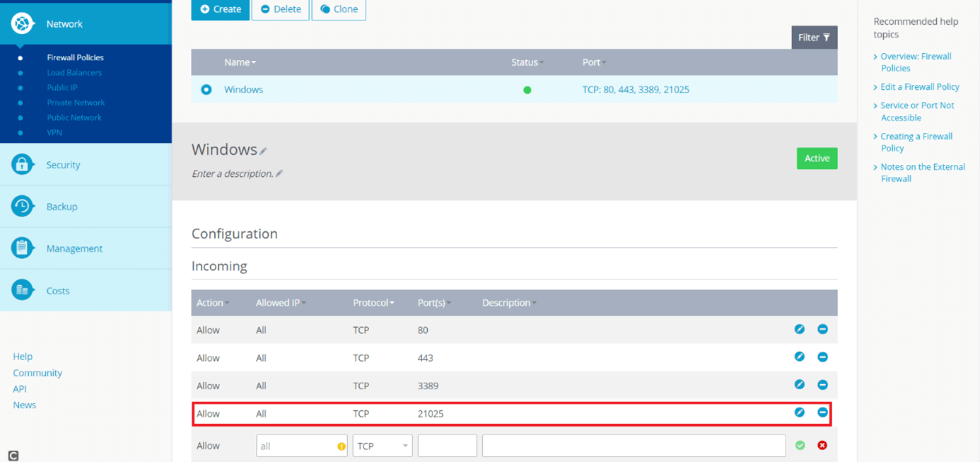Sort rules by Action column

pos(213,303)
